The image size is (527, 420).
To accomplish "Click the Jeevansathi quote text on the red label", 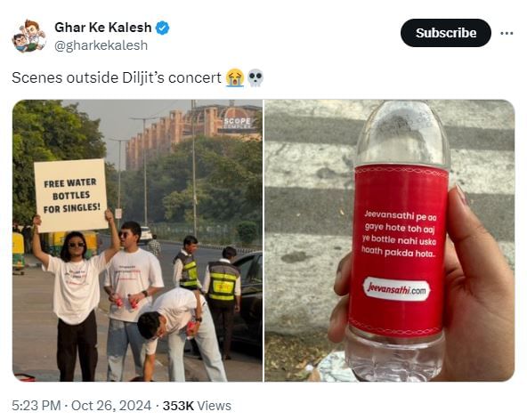I will pos(399,234).
